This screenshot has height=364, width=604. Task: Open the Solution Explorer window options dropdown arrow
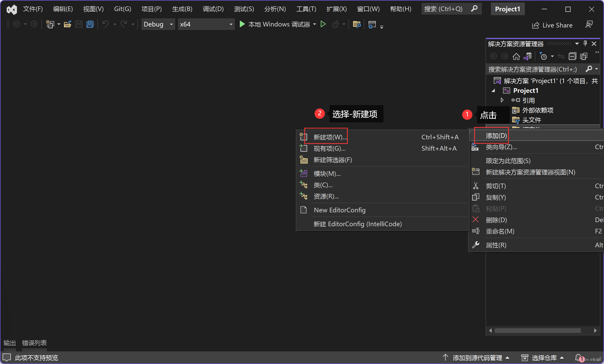(577, 44)
